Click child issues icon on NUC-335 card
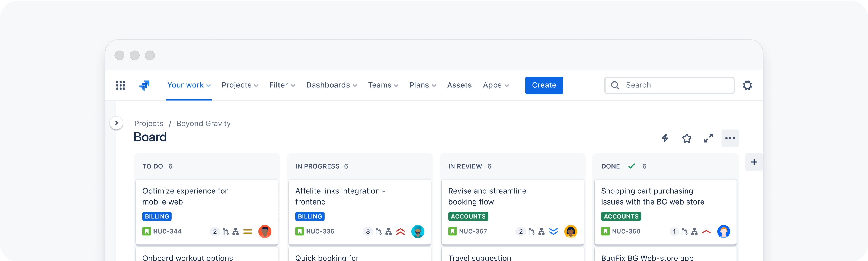Viewport: 868px width, 261px height. [x=389, y=232]
